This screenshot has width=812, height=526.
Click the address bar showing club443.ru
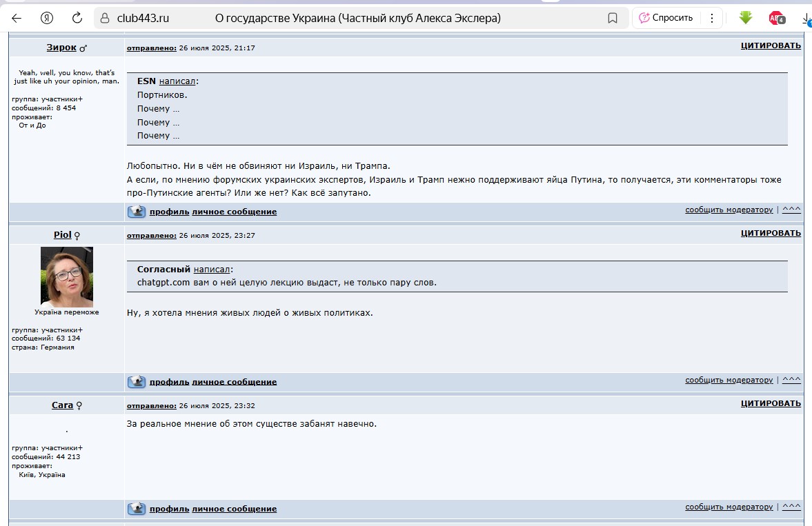coord(345,18)
